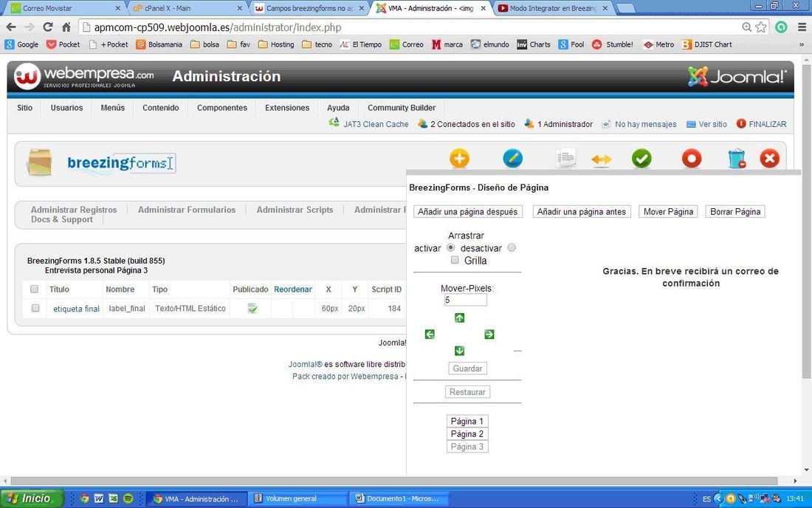Enable the Grilla checkbox

click(x=455, y=260)
